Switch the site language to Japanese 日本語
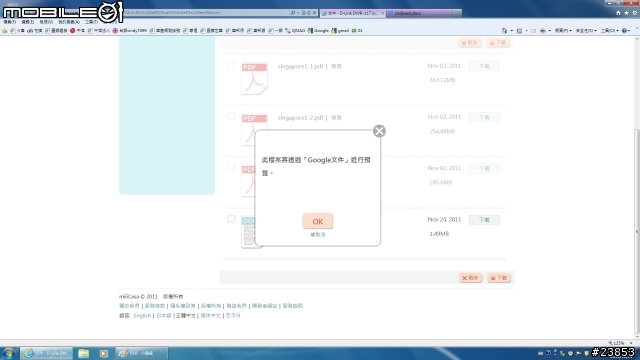Screen dimensions: 640x360 [164, 316]
